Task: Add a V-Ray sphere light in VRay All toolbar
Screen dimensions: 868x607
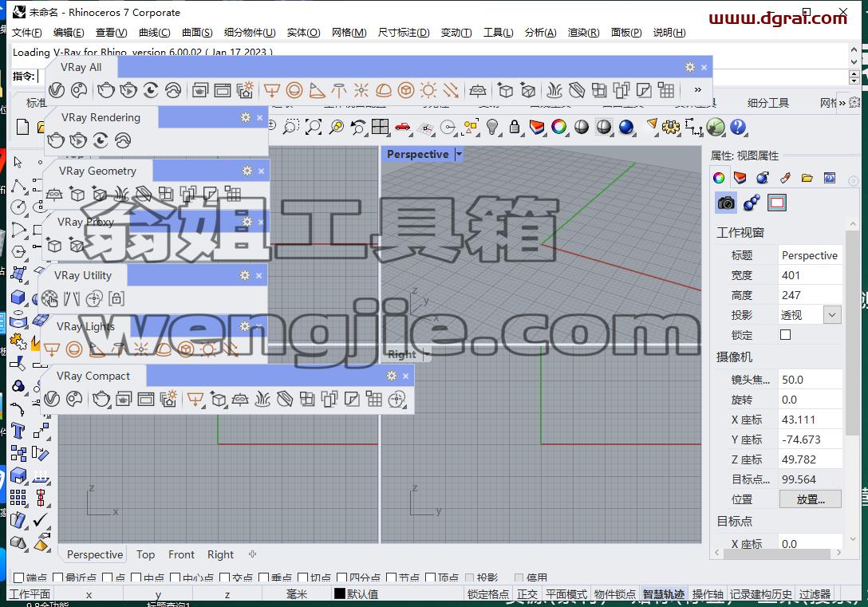Action: pyautogui.click(x=294, y=89)
